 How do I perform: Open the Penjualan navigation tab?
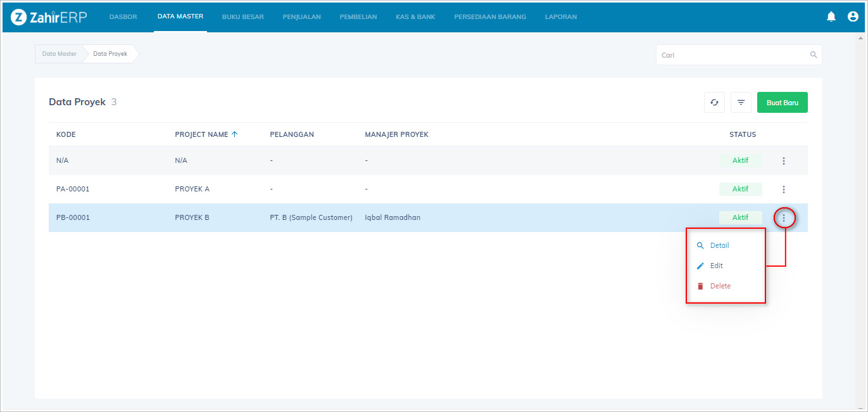(301, 17)
